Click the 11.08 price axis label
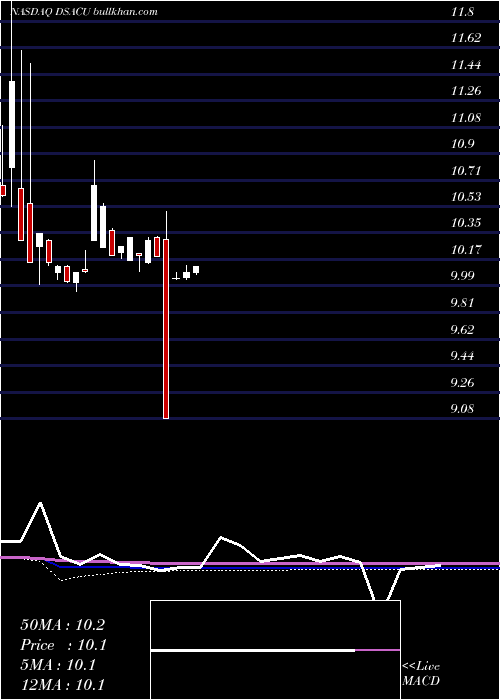 pos(466,118)
